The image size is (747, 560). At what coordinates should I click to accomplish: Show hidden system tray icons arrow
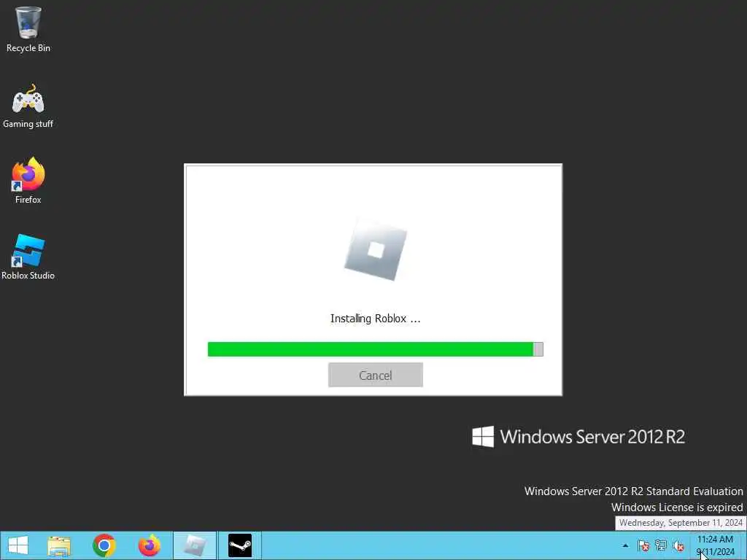pos(625,545)
